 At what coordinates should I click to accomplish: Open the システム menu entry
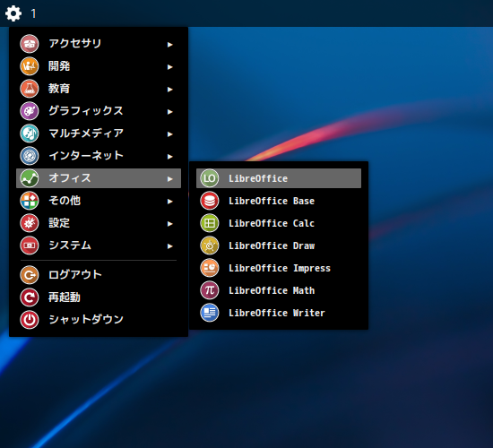coord(99,246)
